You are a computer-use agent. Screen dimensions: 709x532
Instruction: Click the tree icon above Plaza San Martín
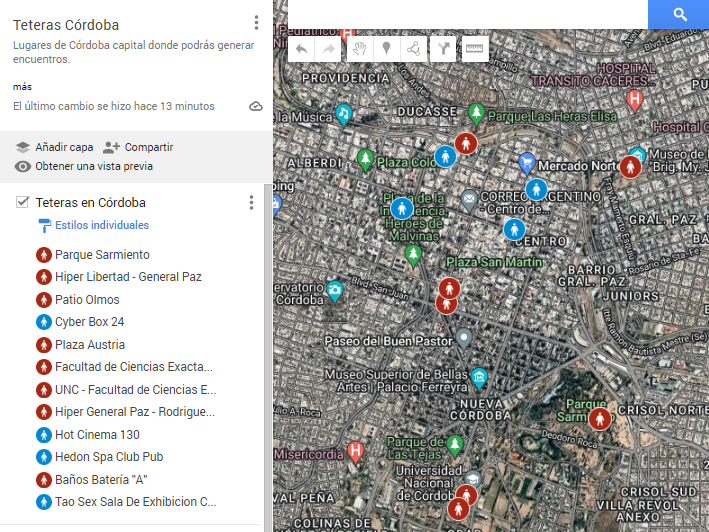(413, 255)
